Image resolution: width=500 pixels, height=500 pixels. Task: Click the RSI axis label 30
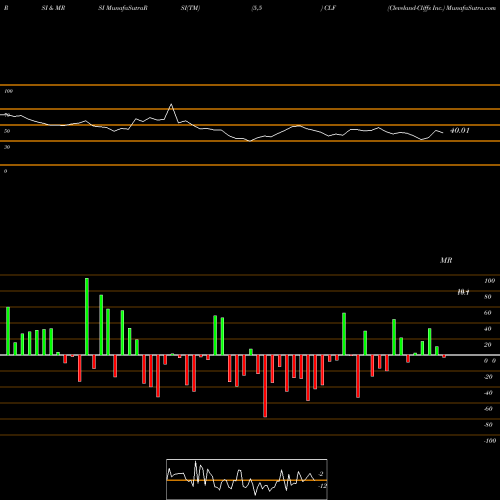7,147
